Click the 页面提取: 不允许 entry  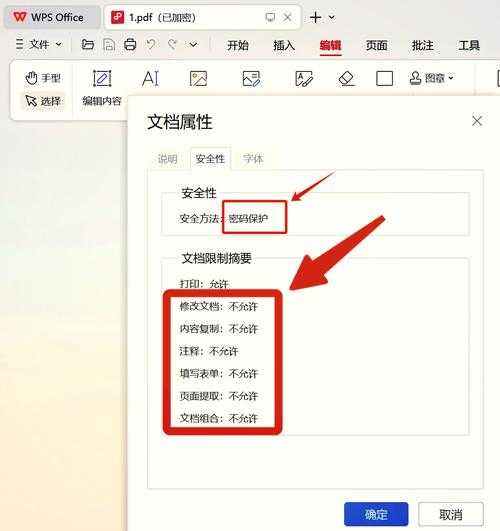(219, 396)
